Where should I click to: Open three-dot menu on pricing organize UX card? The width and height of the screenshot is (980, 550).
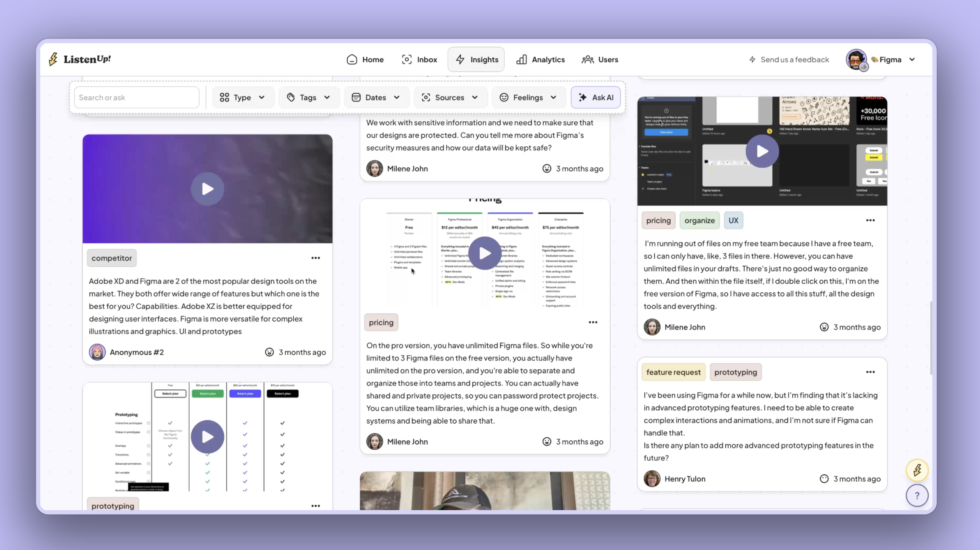click(x=870, y=220)
